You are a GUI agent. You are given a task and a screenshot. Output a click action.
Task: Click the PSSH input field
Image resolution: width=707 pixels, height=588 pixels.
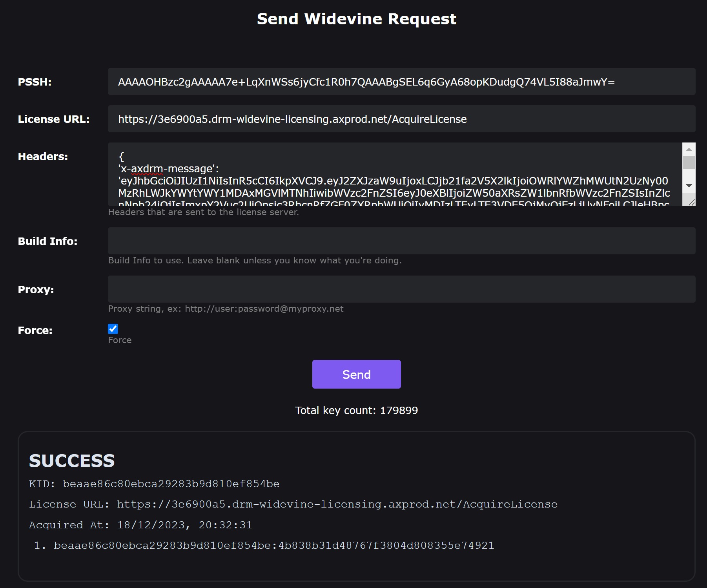point(401,82)
